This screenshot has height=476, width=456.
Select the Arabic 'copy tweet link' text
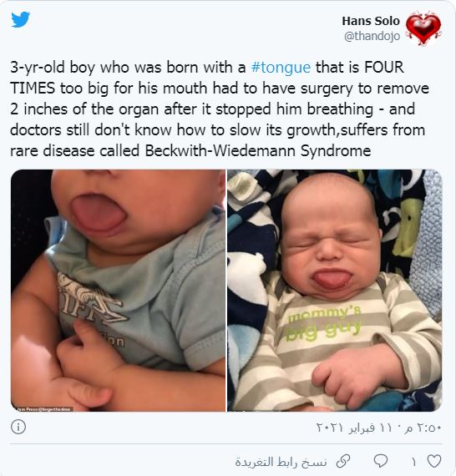[x=281, y=462]
